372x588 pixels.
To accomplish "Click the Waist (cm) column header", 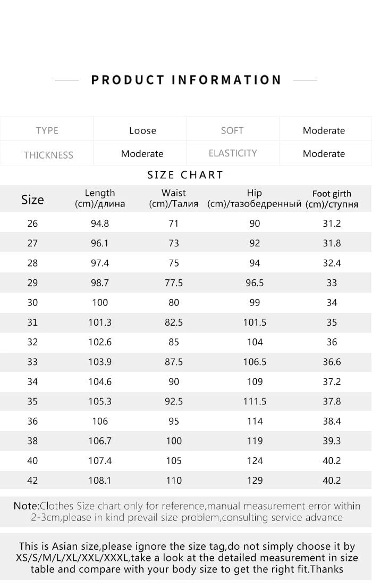I will [x=173, y=198].
